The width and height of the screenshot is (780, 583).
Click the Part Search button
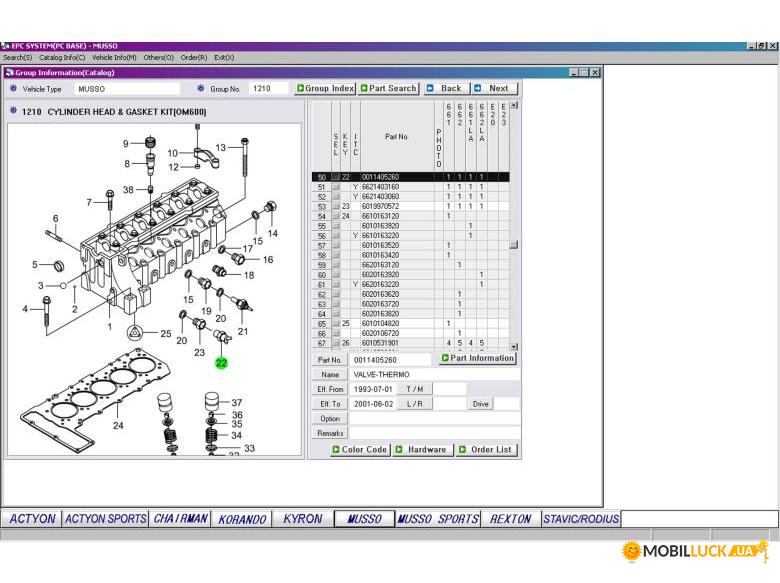pyautogui.click(x=389, y=89)
